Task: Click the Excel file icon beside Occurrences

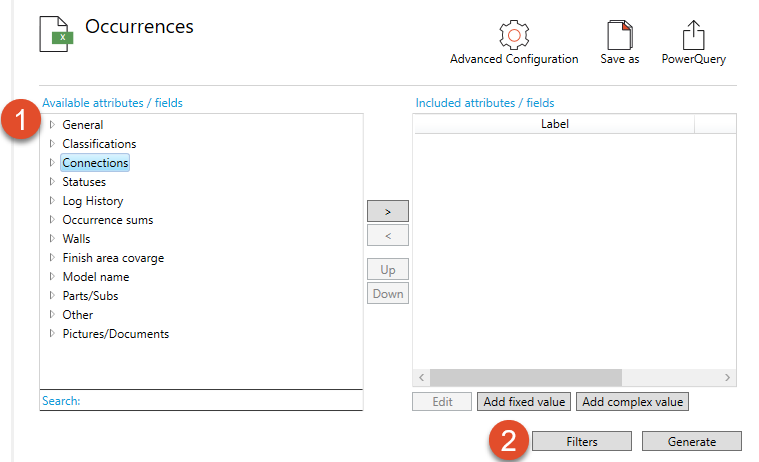Action: tap(57, 34)
